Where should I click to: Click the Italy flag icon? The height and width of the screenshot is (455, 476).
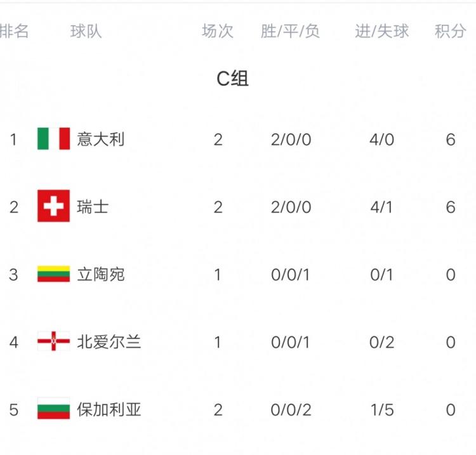tap(53, 139)
